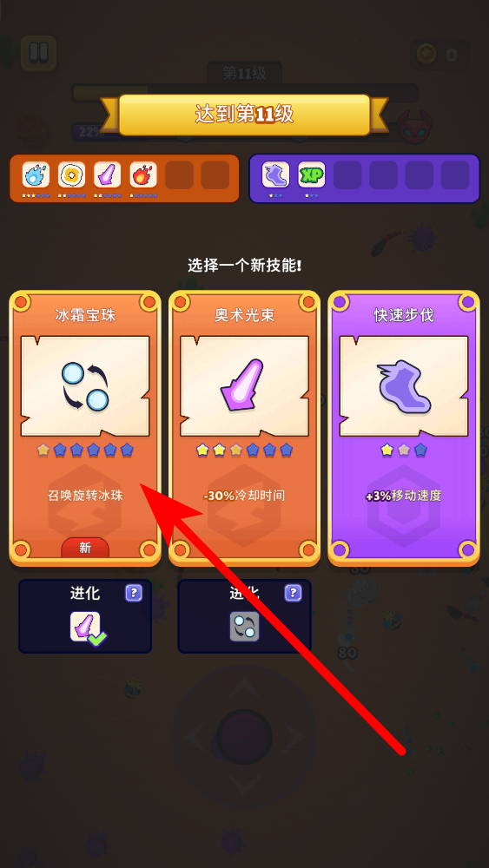Select the 冰霜宝珠 skill card
The height and width of the screenshot is (868, 489).
click(85, 428)
